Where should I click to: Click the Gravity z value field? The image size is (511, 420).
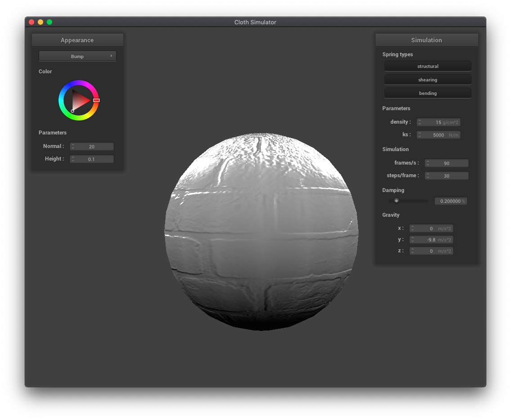431,251
